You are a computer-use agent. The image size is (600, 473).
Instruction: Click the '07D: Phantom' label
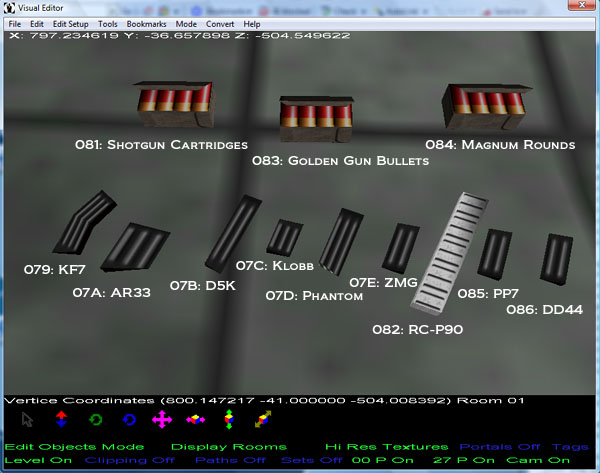[314, 296]
